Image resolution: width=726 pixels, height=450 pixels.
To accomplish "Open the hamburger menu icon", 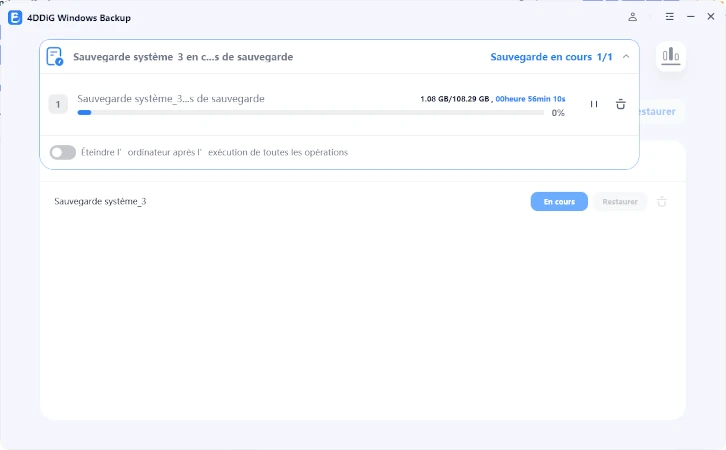I will point(670,17).
